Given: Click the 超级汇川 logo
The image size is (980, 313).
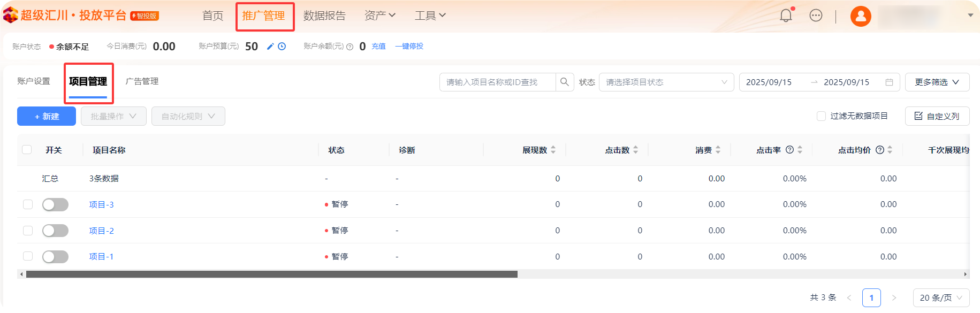Looking at the screenshot, I should [x=65, y=16].
